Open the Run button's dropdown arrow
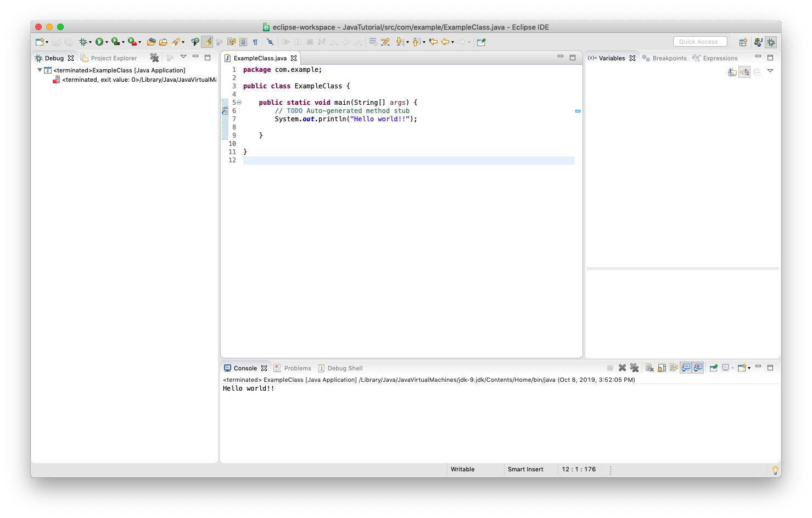Screen dimensions: 812x518 (x=107, y=42)
